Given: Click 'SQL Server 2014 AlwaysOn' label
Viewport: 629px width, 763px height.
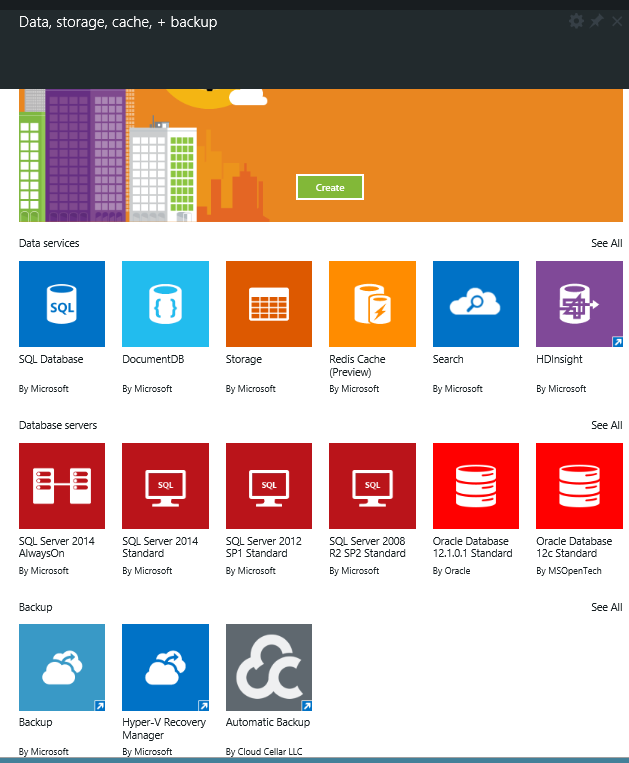Looking at the screenshot, I should (x=56, y=547).
